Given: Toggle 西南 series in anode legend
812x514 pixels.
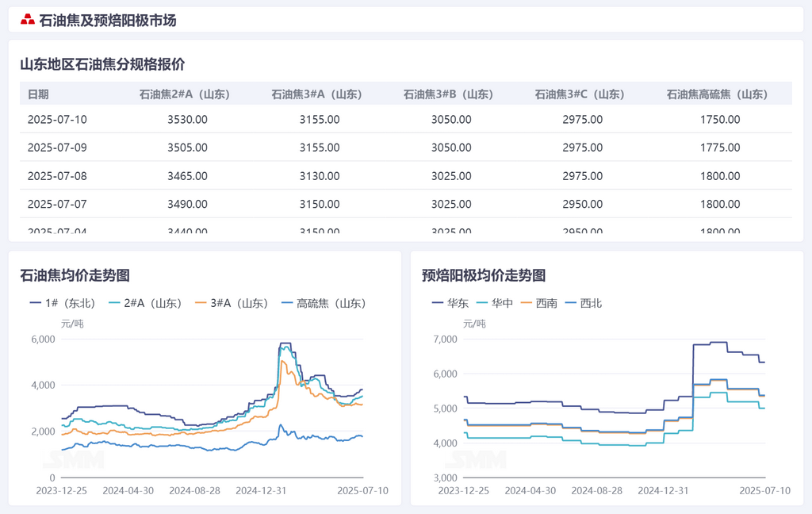Looking at the screenshot, I should (x=539, y=303).
